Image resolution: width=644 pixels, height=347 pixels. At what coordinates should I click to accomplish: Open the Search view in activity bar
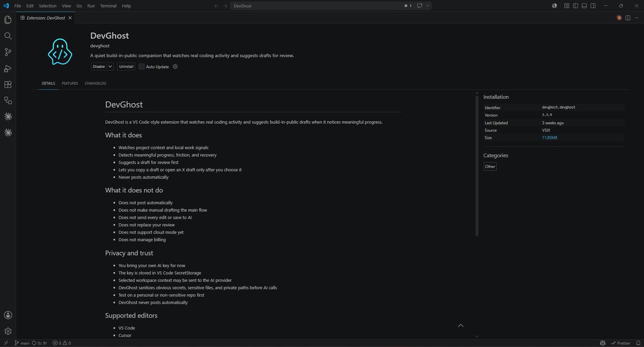[x=8, y=36]
